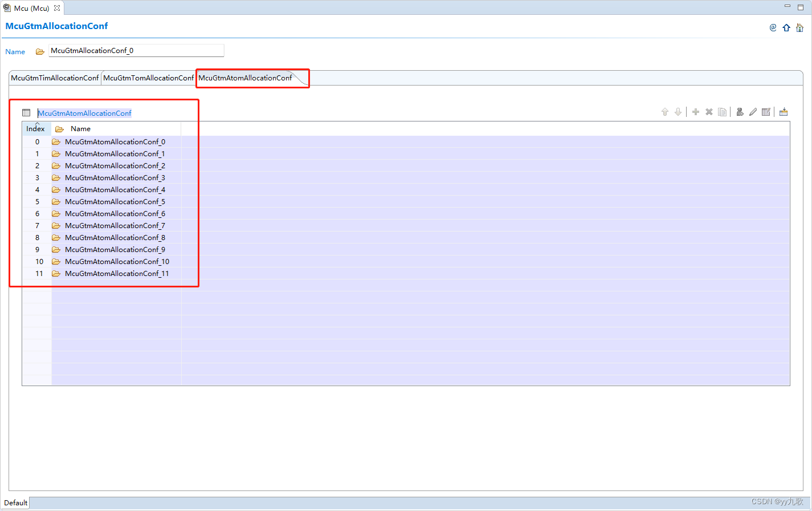Minimize the editor view panel
812x511 pixels.
click(787, 6)
